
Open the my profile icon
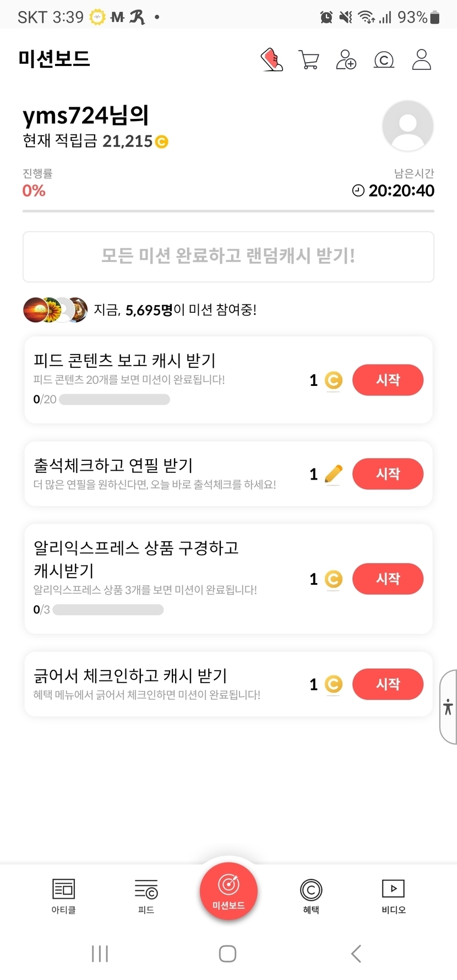click(422, 59)
